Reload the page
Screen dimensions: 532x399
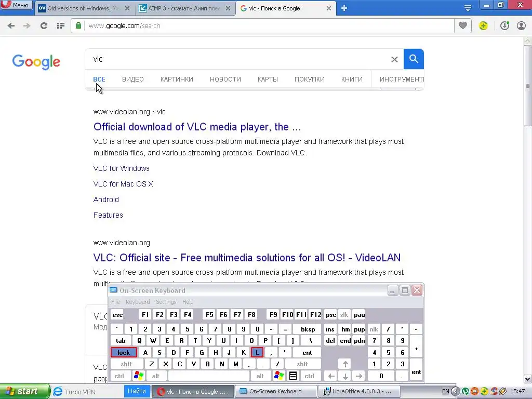[44, 26]
